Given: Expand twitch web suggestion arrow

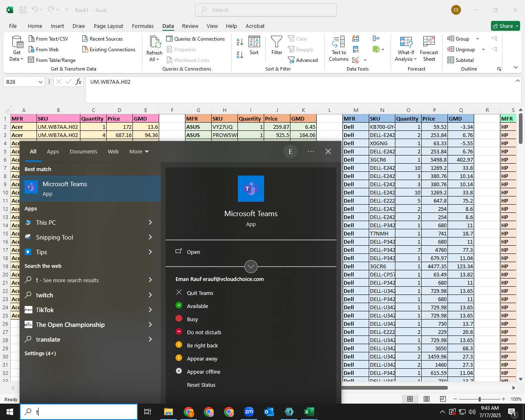Looking at the screenshot, I should click(x=150, y=295).
